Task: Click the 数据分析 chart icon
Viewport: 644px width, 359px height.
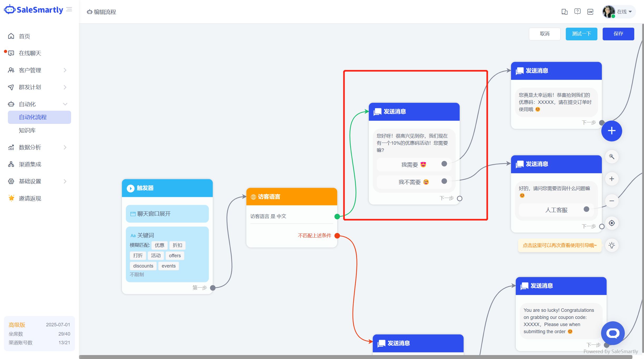Action: pos(11,147)
